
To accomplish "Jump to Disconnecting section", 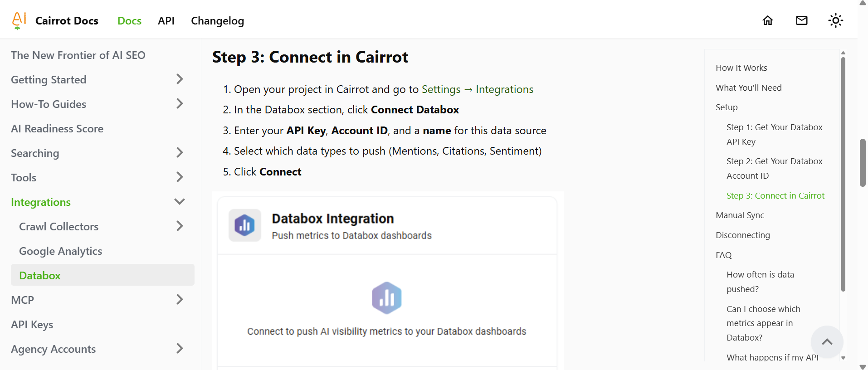I will click(x=743, y=235).
